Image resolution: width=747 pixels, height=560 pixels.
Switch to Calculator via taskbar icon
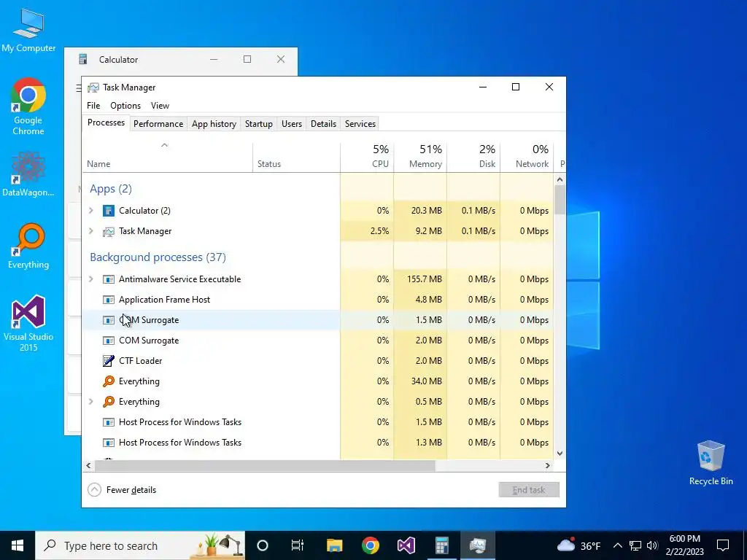click(x=441, y=545)
